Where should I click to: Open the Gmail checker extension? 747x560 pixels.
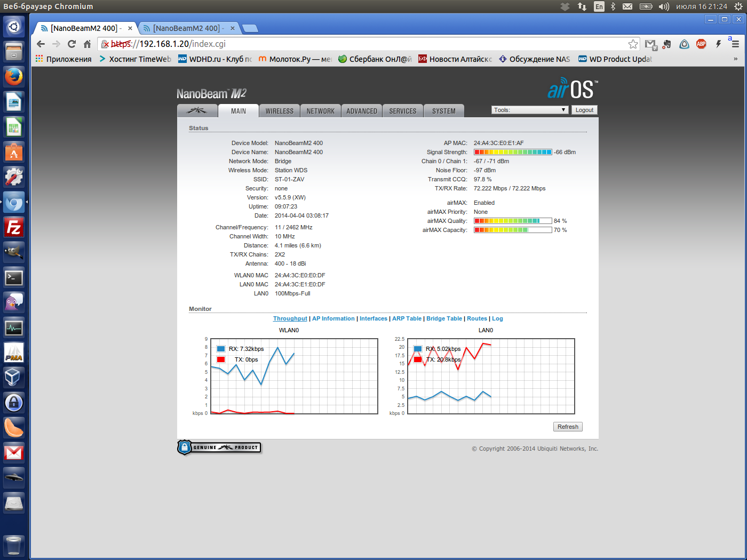tap(650, 44)
